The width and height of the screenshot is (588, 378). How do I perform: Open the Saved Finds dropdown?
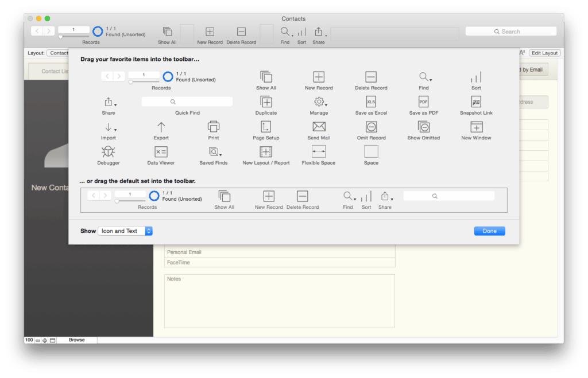[x=215, y=152]
